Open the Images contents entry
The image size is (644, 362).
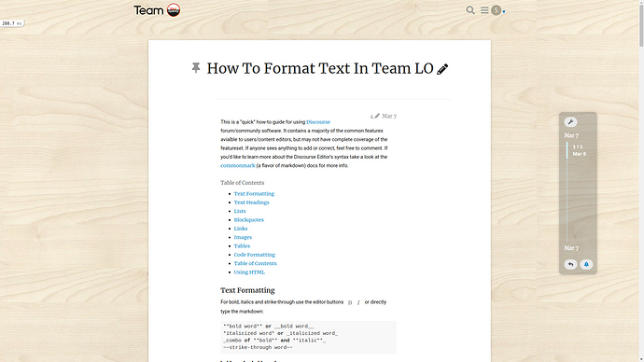(243, 237)
